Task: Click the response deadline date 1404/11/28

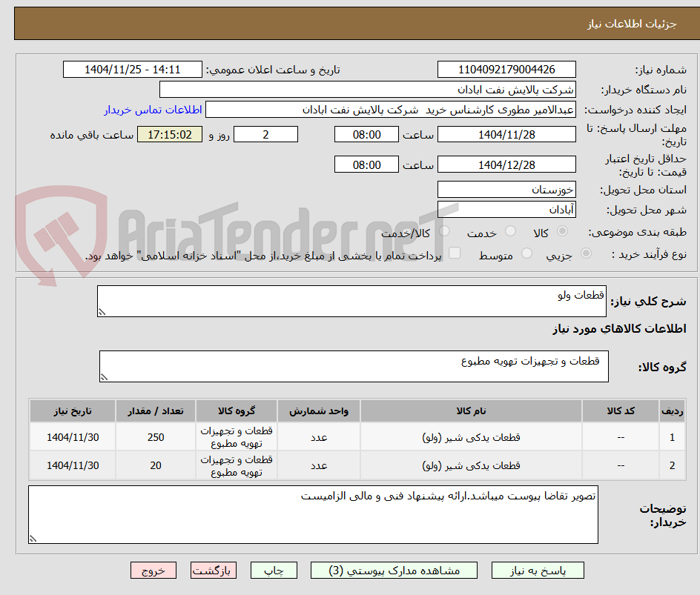Action: [506, 134]
